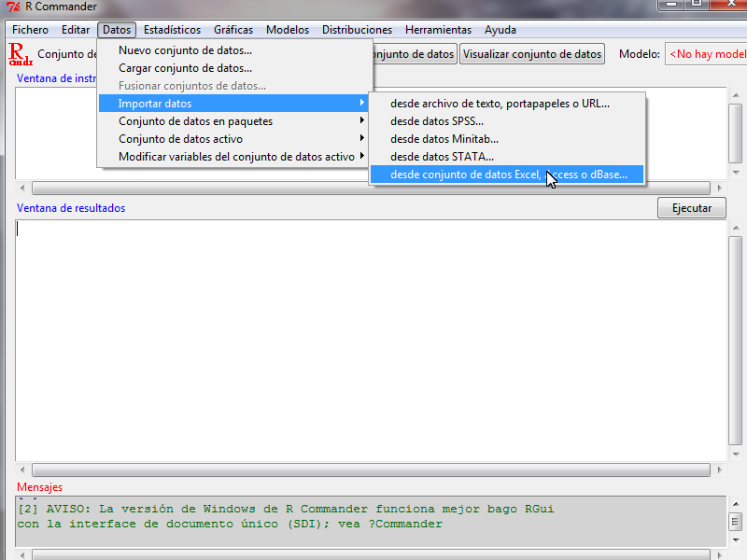This screenshot has height=560, width=747.
Task: Click 'Visualizar conjunto de datos' button
Action: pyautogui.click(x=532, y=54)
